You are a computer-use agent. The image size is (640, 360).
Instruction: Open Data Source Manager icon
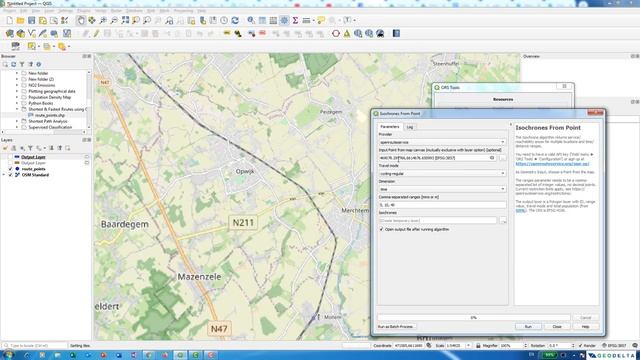[x=9, y=33]
